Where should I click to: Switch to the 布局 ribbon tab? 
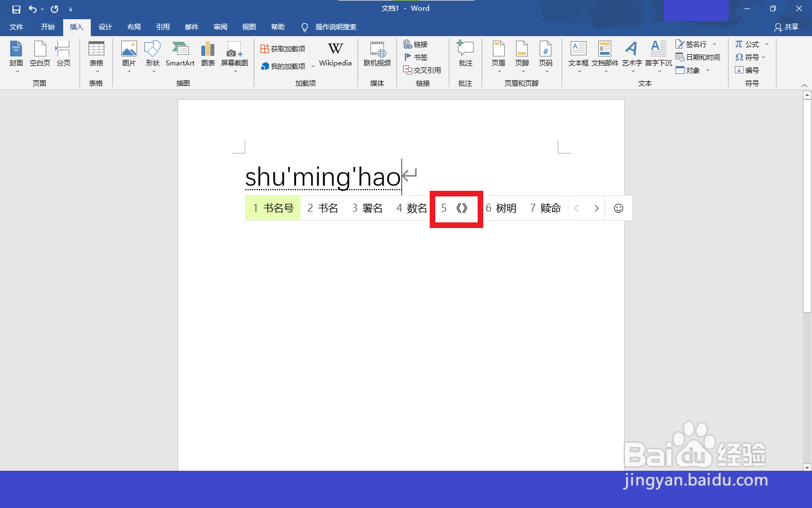134,27
